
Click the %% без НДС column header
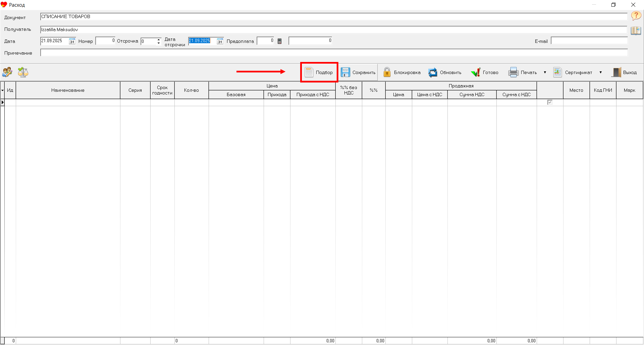click(349, 90)
